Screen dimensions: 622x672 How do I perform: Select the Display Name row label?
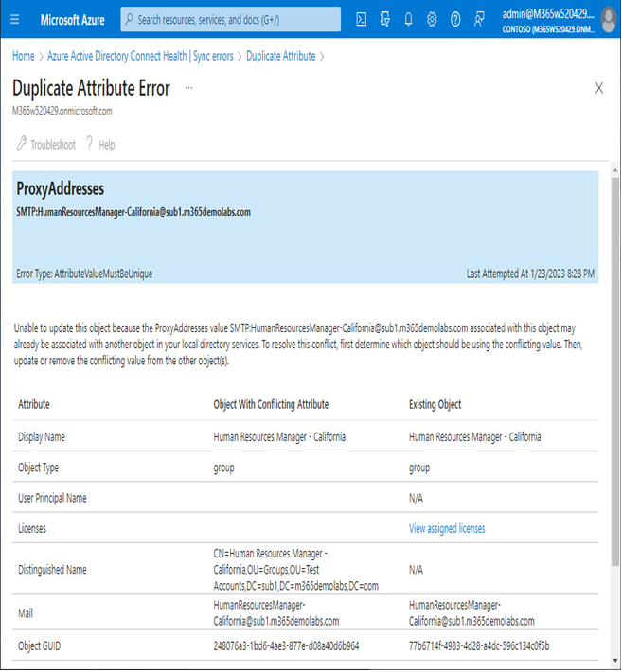tap(42, 437)
